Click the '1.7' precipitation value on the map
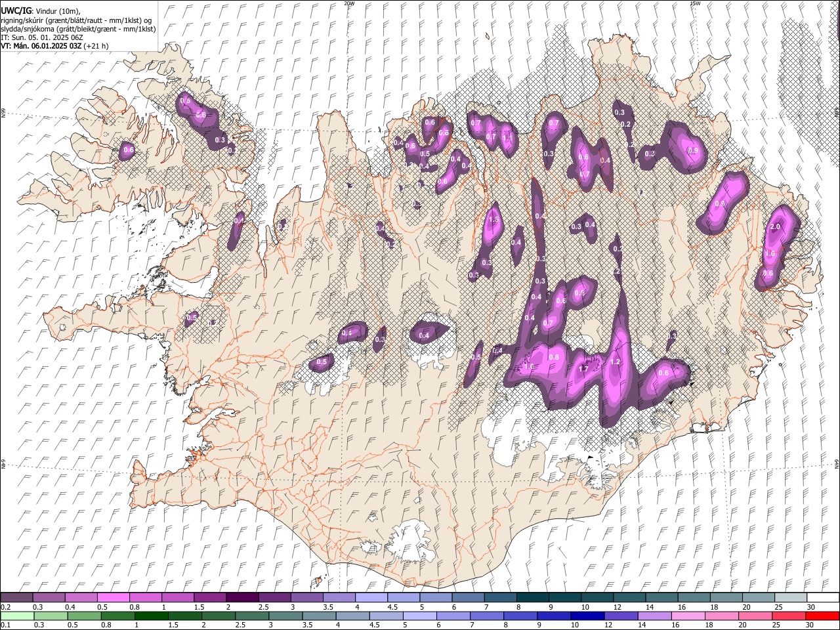 (583, 369)
